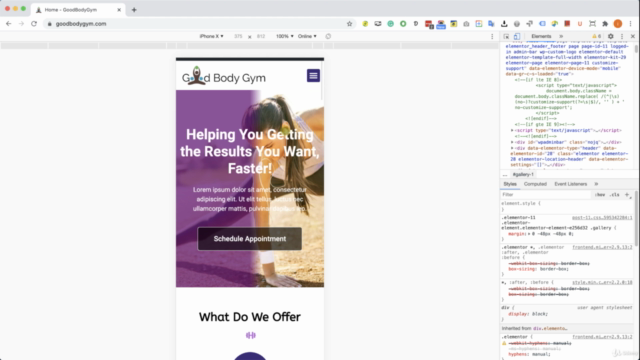Click the frame-shaped screenshot extension icon
The image size is (640, 360).
click(x=592, y=24)
